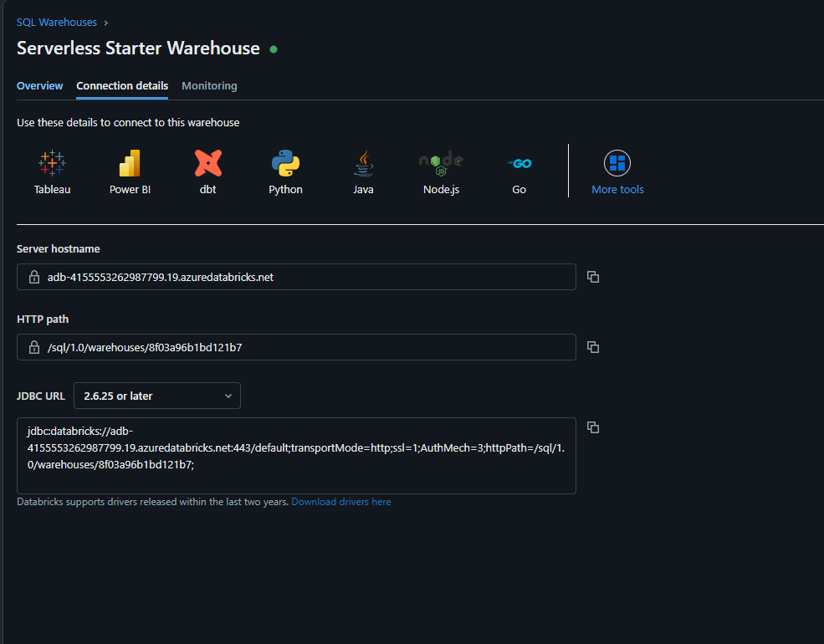Choose the Node.js connector icon
This screenshot has height=644, width=824.
pos(441,164)
